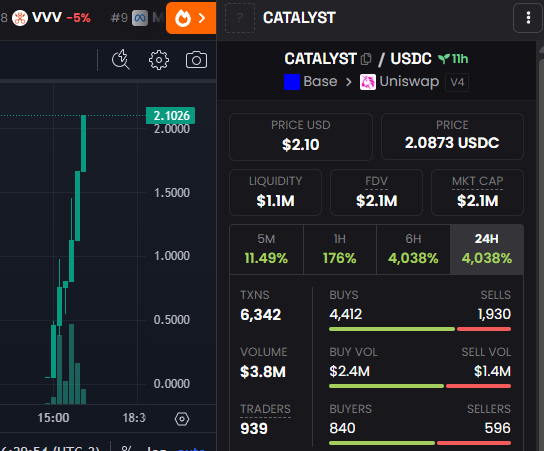Click the TXNS value 6,342
The image size is (544, 451).
pos(261,315)
